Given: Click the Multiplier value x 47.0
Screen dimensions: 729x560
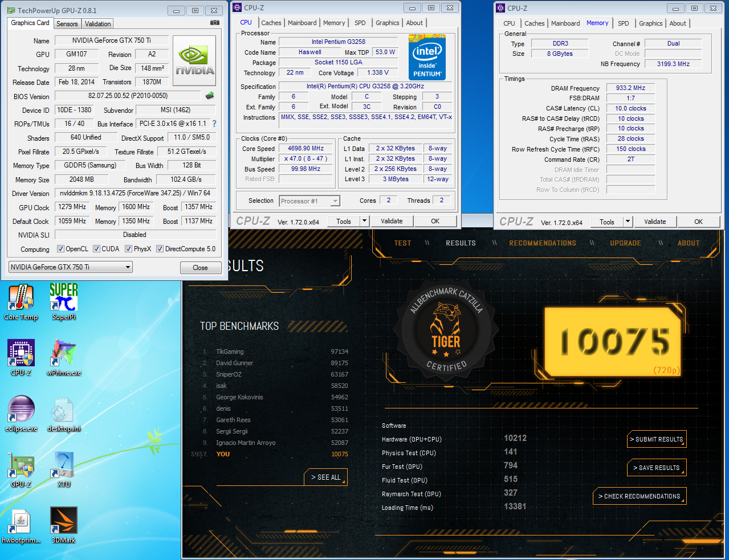Looking at the screenshot, I should 306,158.
